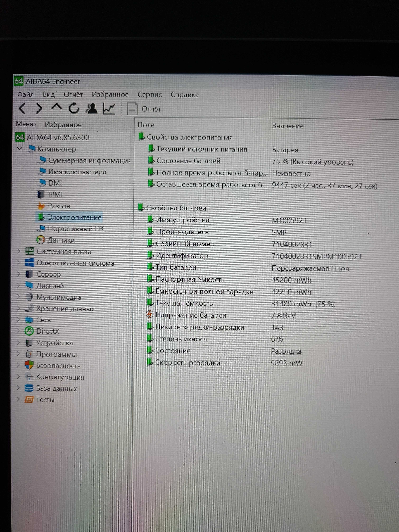This screenshot has width=399, height=532.
Task: Click the Сервер tower icon
Action: click(29, 274)
